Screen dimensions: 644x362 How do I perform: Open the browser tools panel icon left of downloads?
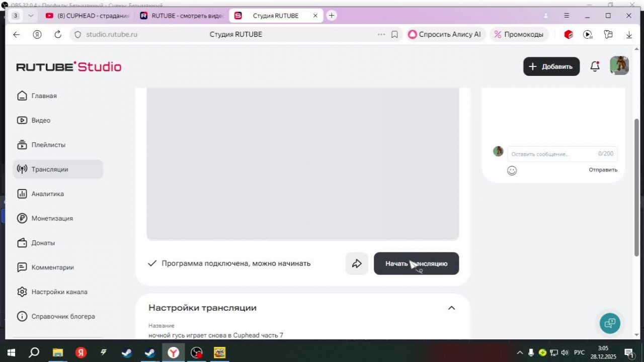point(608,34)
